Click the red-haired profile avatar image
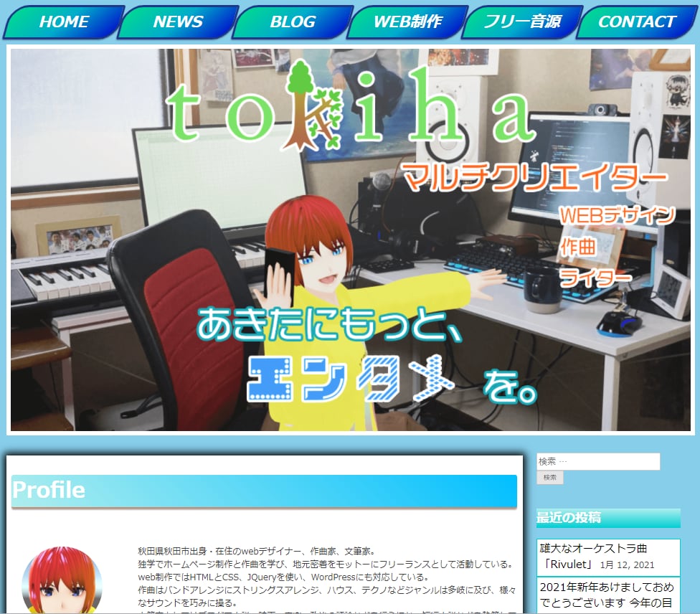The width and height of the screenshot is (700, 614). tap(62, 580)
